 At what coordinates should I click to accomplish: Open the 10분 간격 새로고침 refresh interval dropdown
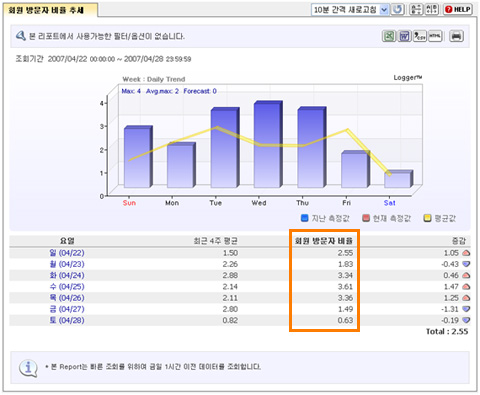coord(350,10)
